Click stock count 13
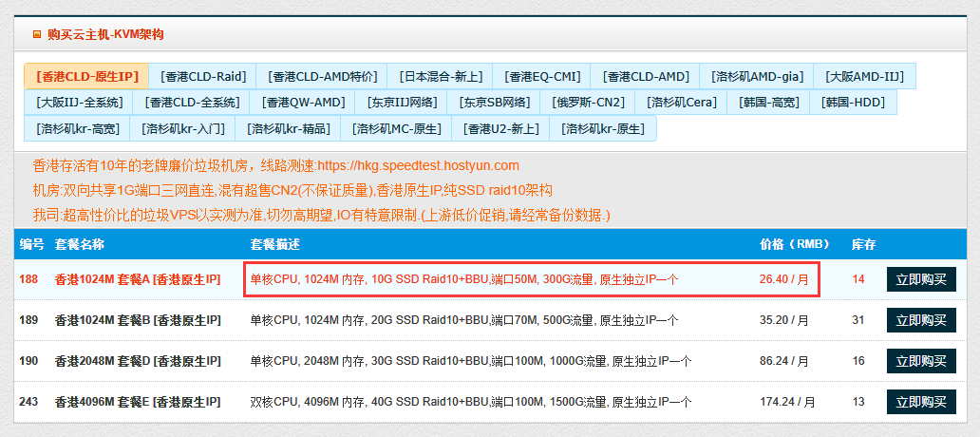The width and height of the screenshot is (980, 437). click(x=858, y=401)
